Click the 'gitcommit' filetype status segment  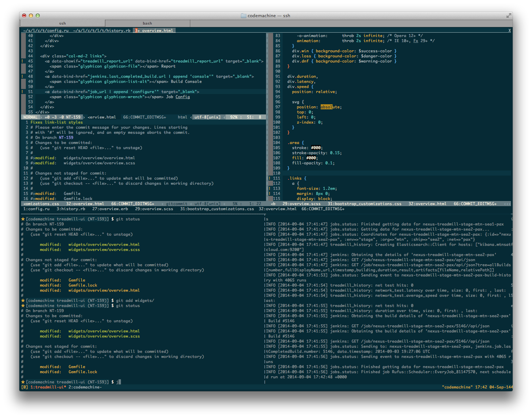tap(177, 204)
